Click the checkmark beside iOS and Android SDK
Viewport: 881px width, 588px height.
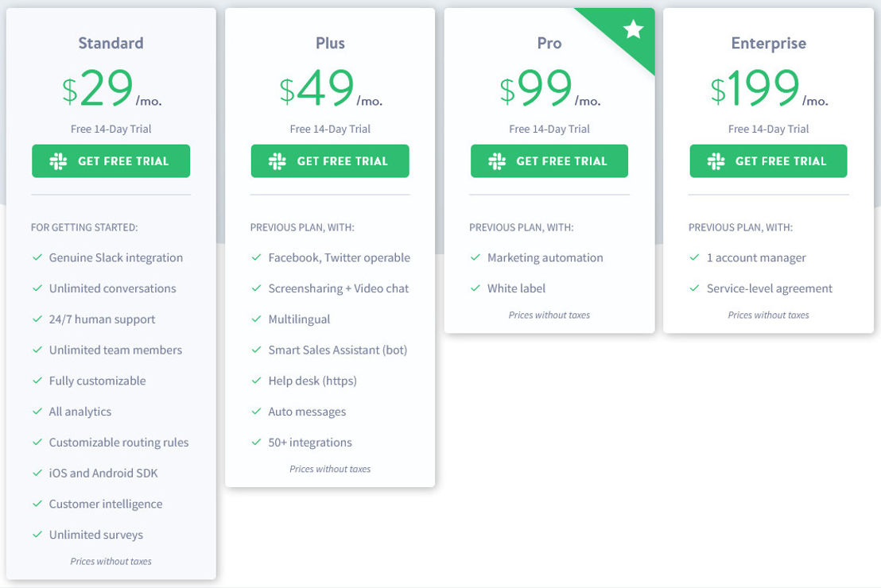[x=37, y=473]
